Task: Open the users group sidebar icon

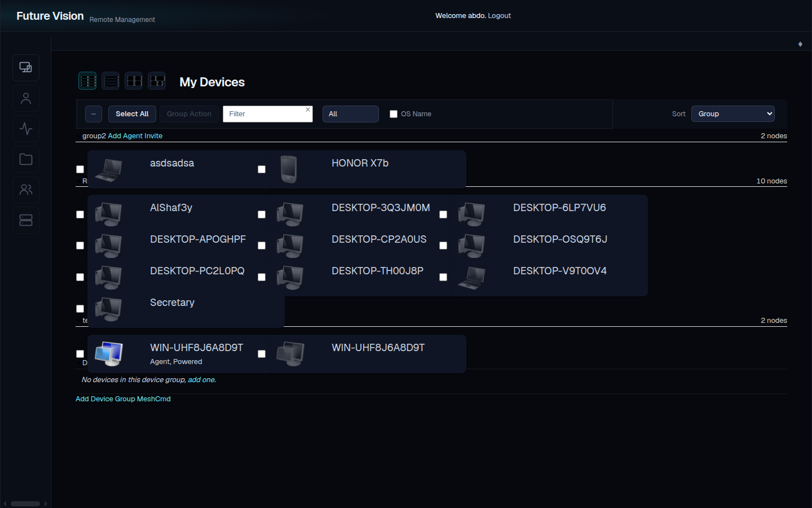Action: pos(26,190)
